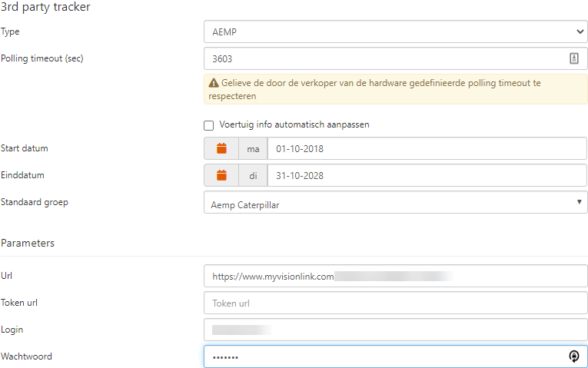This screenshot has height=368, width=588.
Task: Click the Login input field
Action: pos(395,330)
